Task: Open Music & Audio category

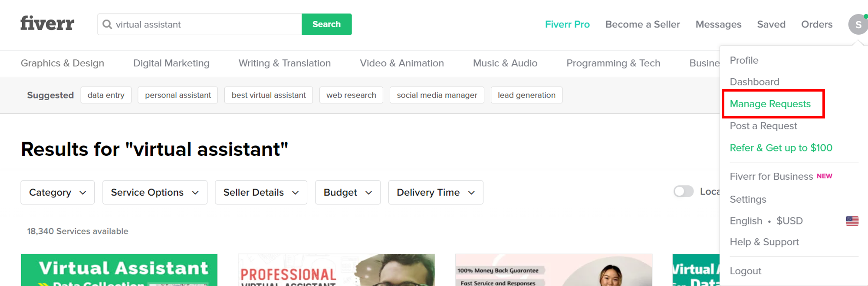Action: (x=505, y=63)
